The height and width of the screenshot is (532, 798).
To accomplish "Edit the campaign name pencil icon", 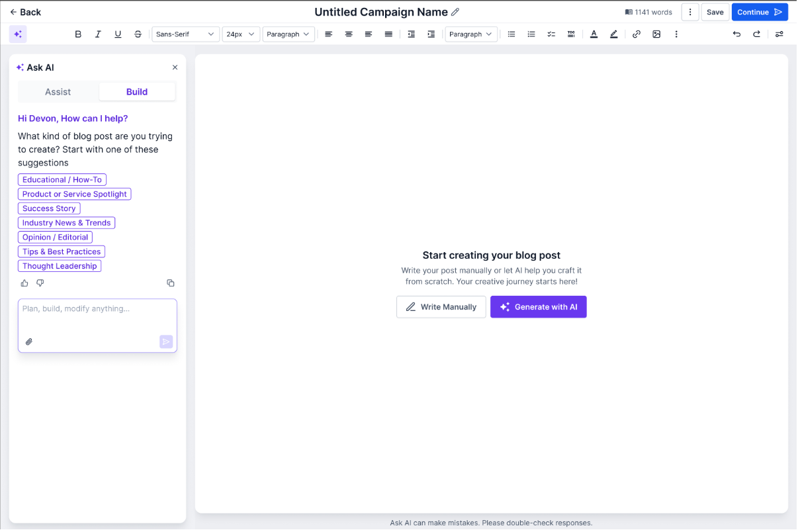I will [x=455, y=12].
